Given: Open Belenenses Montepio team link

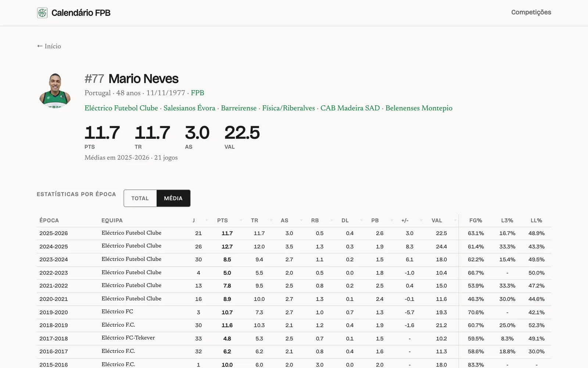Looking at the screenshot, I should tap(419, 108).
